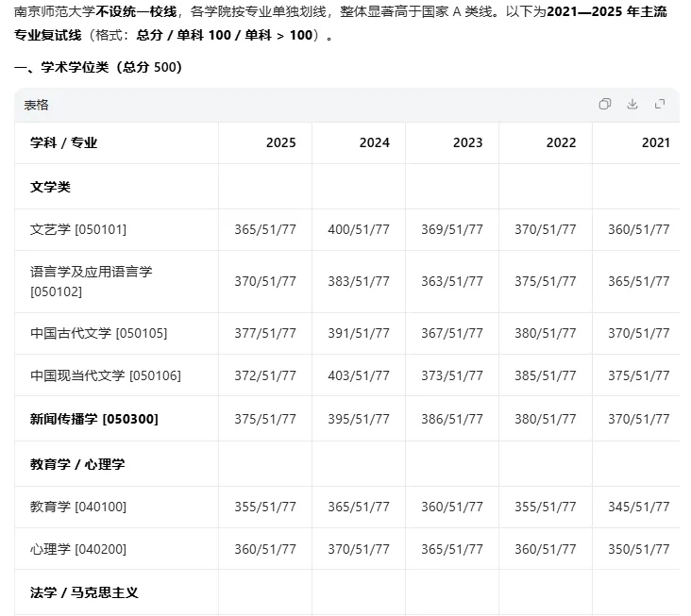Select 中国古代文学 2022 cell 380/51/77
The width and height of the screenshot is (691, 616).
click(x=546, y=333)
